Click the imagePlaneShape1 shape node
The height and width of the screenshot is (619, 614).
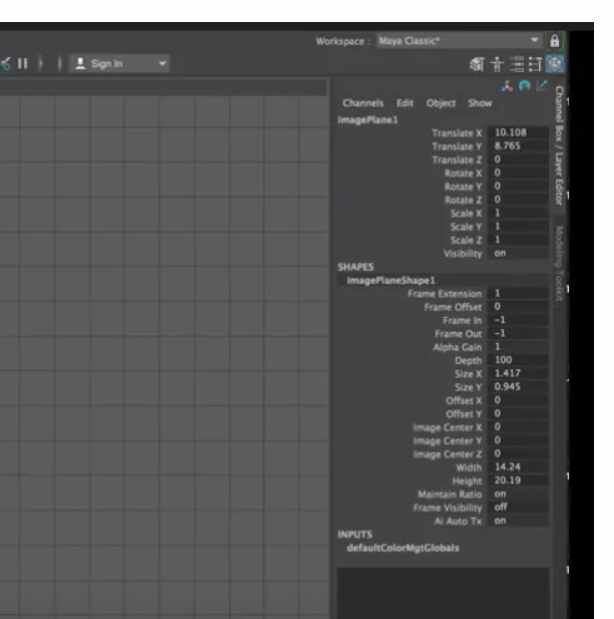tap(391, 281)
